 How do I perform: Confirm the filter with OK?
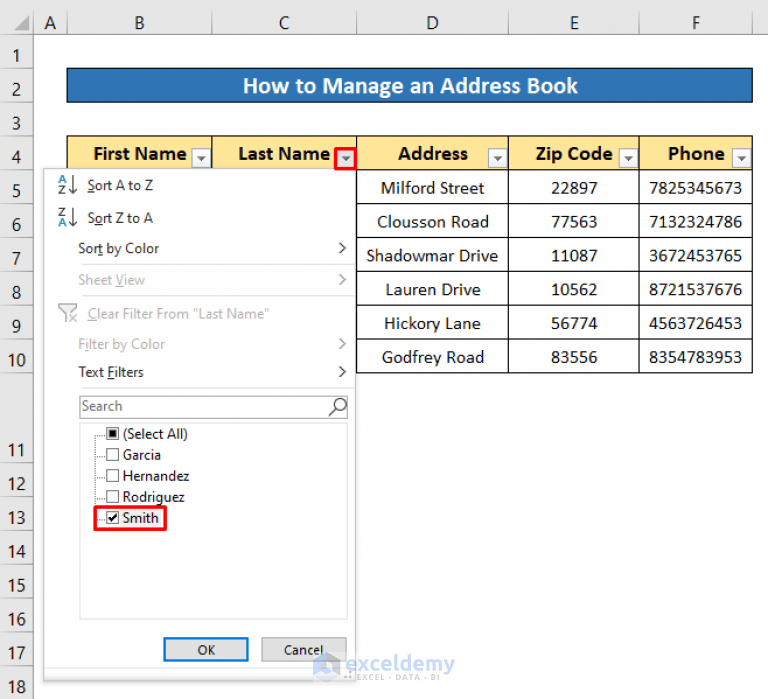pos(206,650)
